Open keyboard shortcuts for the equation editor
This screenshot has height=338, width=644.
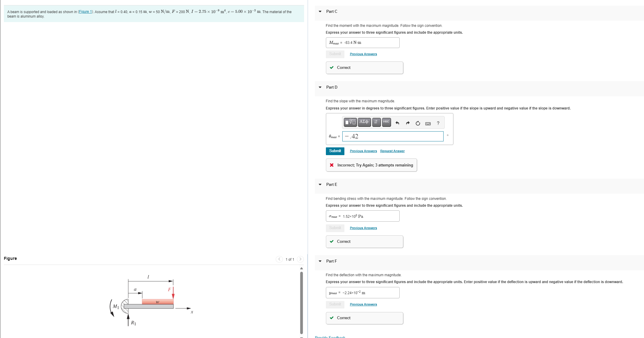point(428,123)
